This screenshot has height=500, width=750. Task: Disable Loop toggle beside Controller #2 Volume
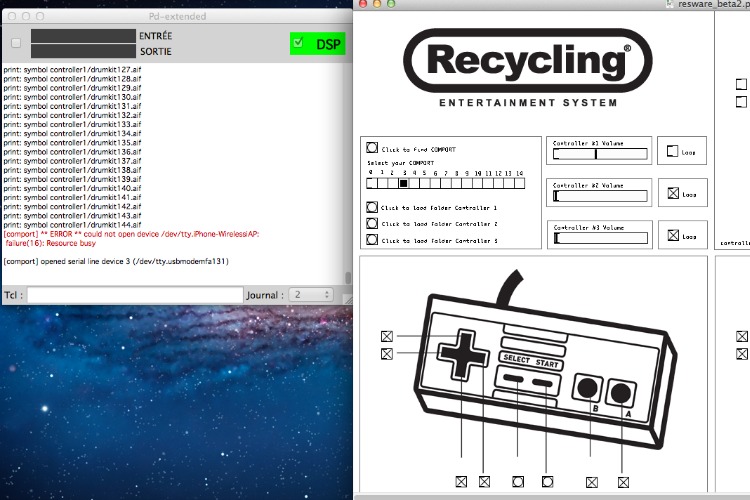click(x=673, y=193)
